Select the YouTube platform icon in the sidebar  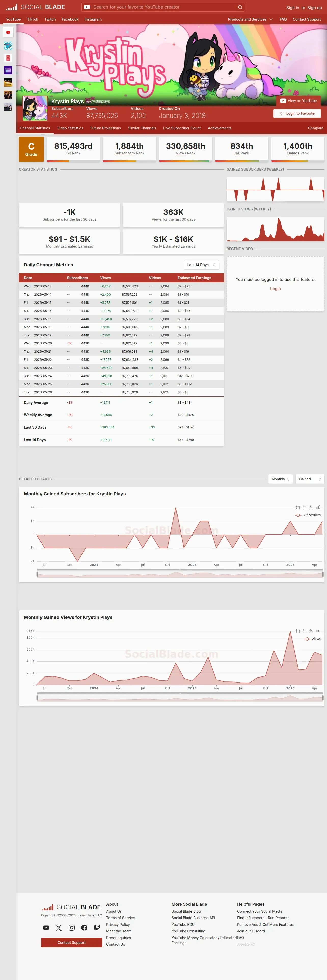(8, 32)
